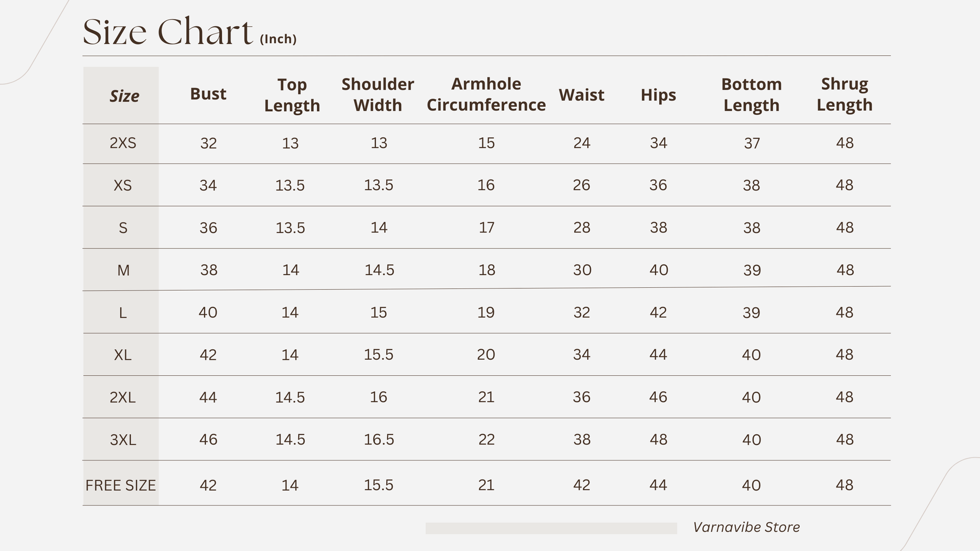
Task: Click the armhole value in the 3XL row
Action: point(486,440)
